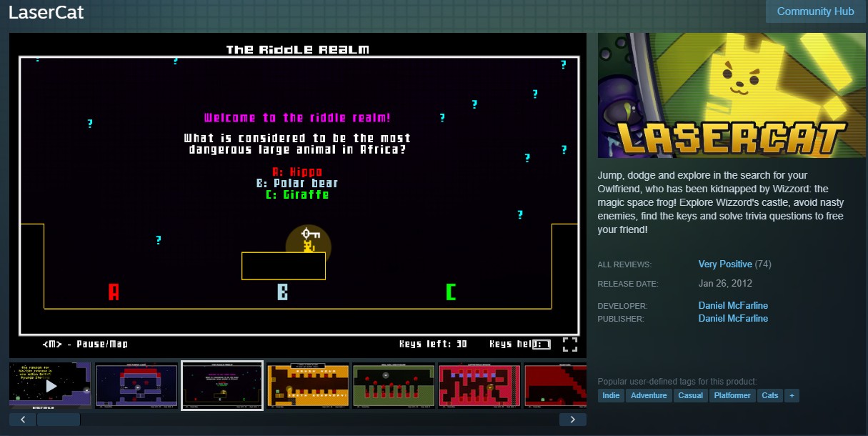Click the fullscreen icon on the screenshot
Viewport: 868px width, 436px height.
coord(569,345)
